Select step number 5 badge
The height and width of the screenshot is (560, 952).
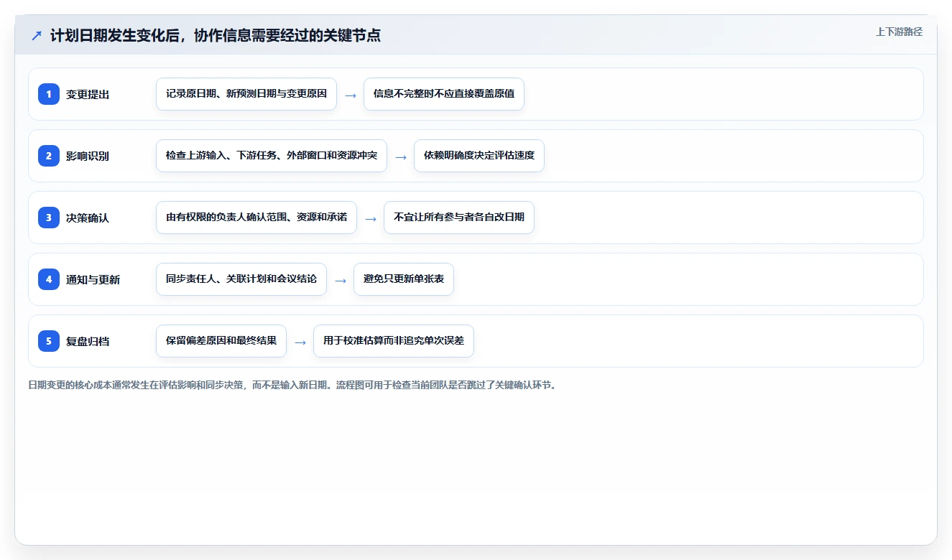pyautogui.click(x=49, y=341)
